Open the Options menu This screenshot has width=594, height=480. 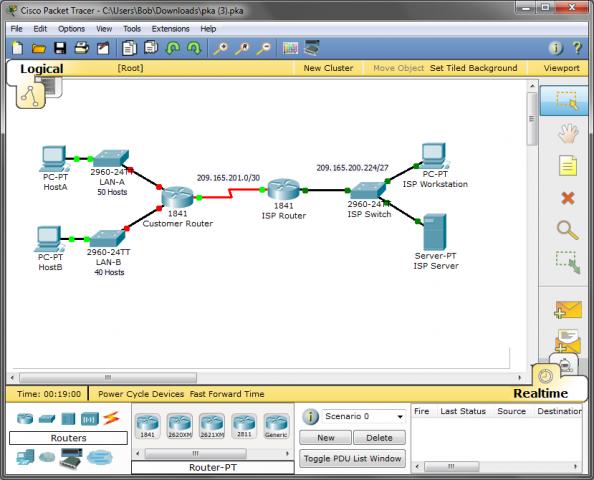(x=71, y=29)
